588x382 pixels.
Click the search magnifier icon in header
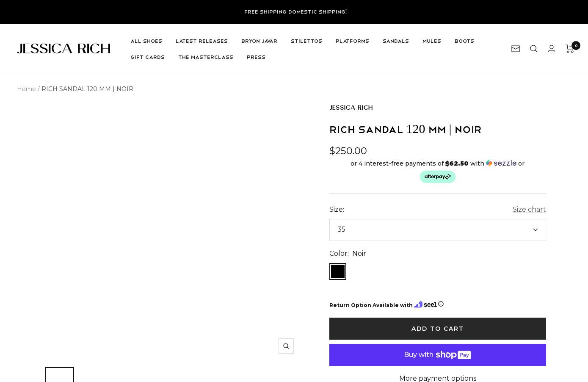point(533,49)
